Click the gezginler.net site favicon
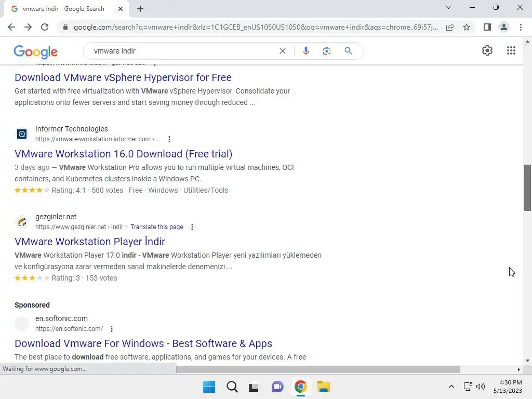The width and height of the screenshot is (532, 399). [x=22, y=222]
